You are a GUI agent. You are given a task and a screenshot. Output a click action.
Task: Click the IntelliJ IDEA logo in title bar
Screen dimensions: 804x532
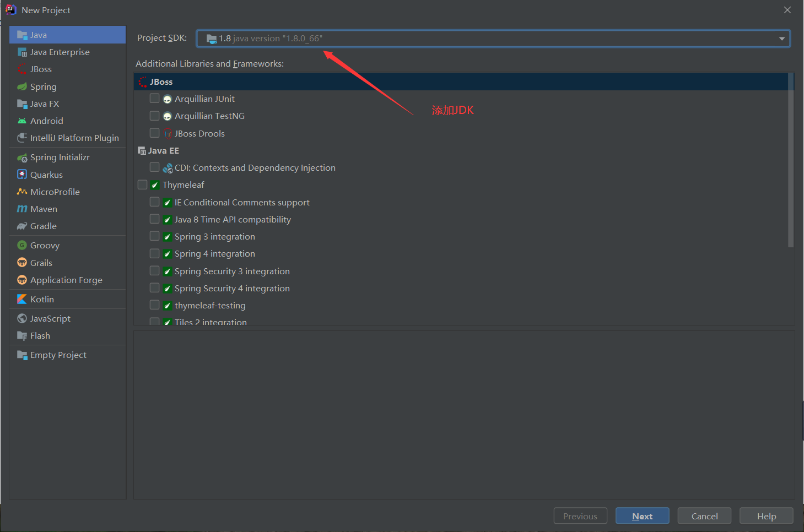click(10, 9)
